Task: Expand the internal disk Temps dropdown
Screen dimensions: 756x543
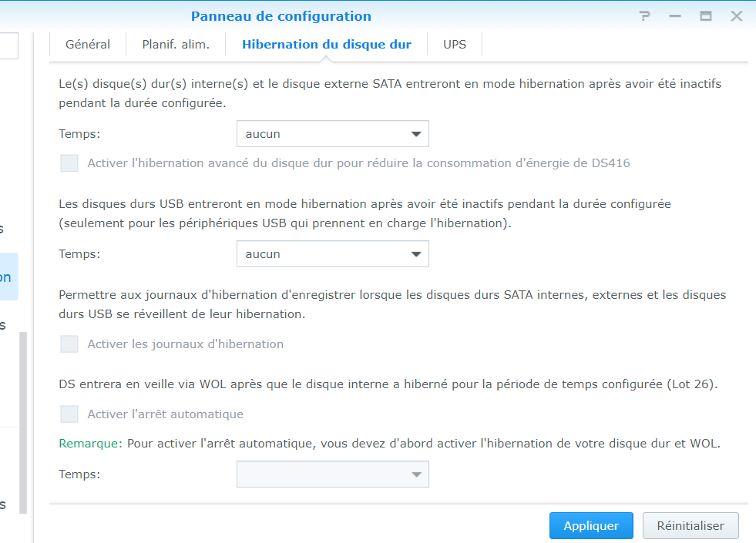Action: click(332, 134)
